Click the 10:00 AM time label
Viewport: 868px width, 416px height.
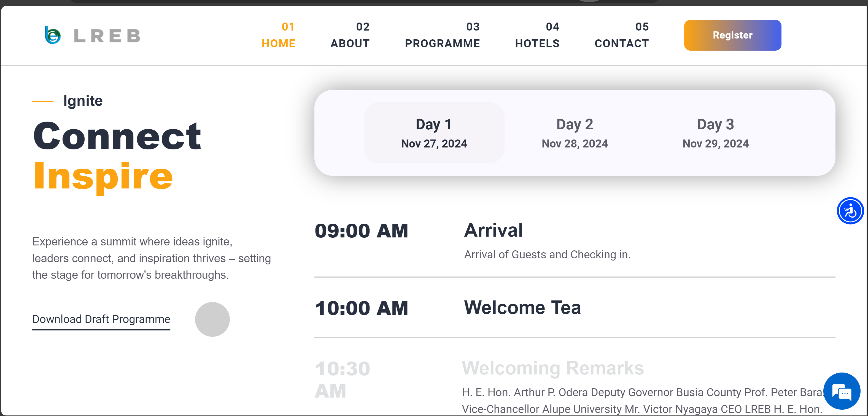(361, 308)
